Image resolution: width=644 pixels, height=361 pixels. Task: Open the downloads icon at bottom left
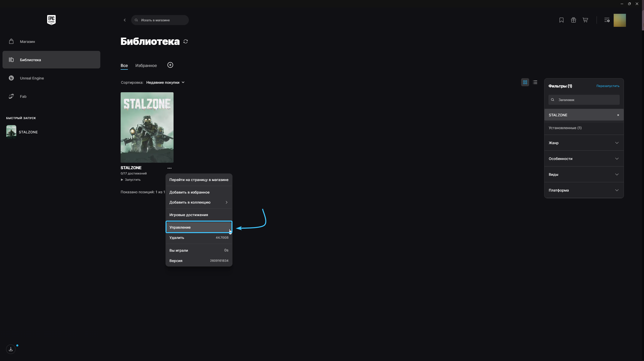[11, 349]
